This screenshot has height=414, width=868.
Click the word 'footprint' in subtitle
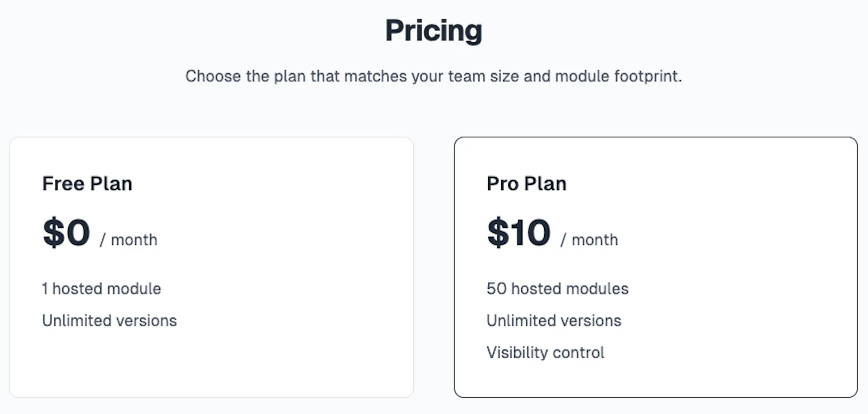pos(646,76)
